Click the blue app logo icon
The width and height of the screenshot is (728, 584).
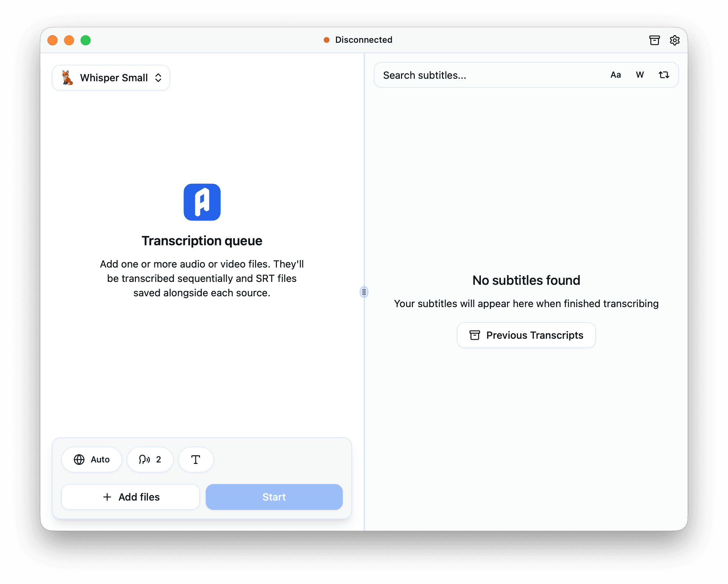(202, 202)
